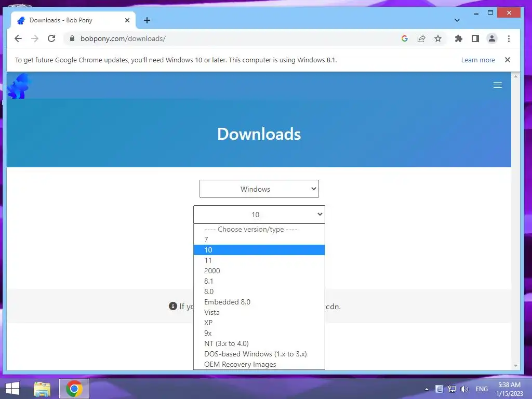Screen dimensions: 532x399
Task: Click the Google icon in address bar
Action: (404, 38)
